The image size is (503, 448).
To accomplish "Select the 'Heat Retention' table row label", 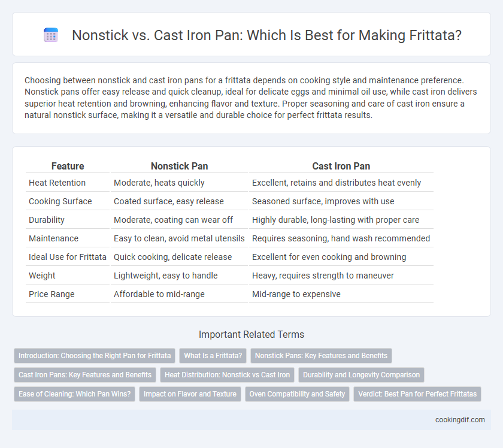I will click(x=57, y=183).
